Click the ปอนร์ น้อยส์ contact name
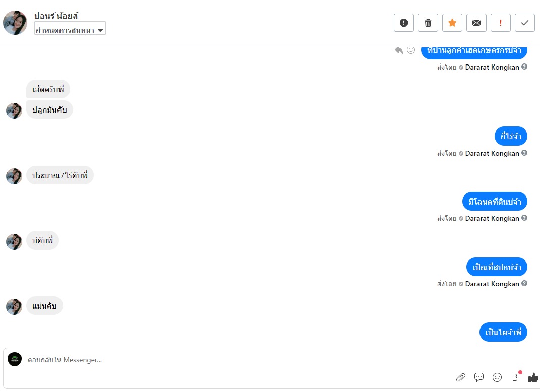This screenshot has height=392, width=540. (x=56, y=16)
